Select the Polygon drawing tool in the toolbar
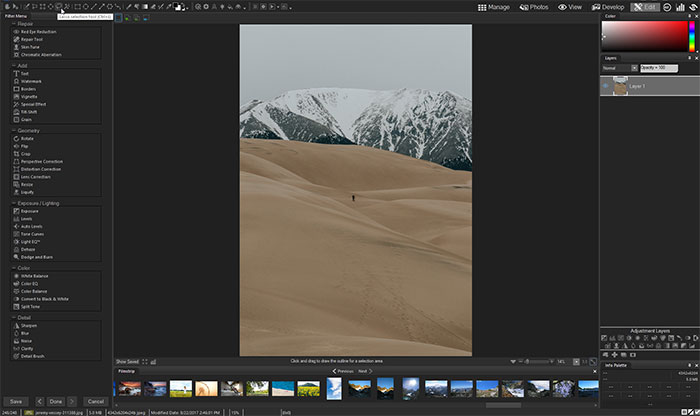Image resolution: width=700 pixels, height=416 pixels. coord(109,7)
